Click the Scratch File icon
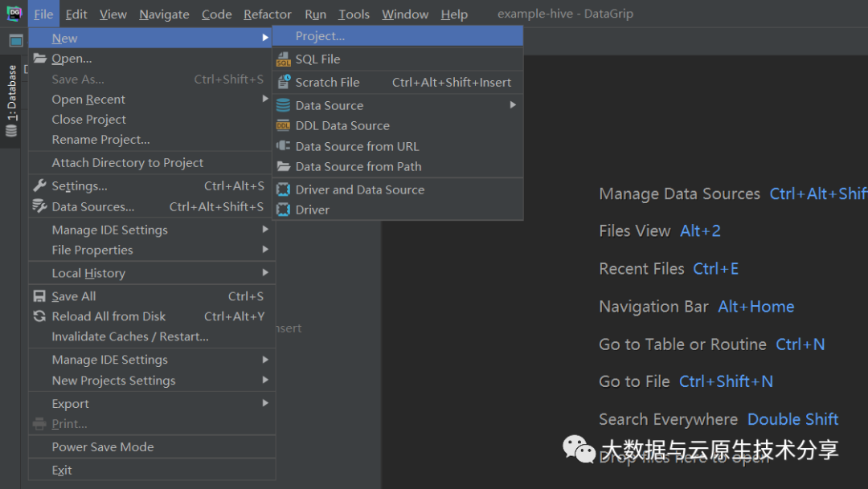 point(283,82)
